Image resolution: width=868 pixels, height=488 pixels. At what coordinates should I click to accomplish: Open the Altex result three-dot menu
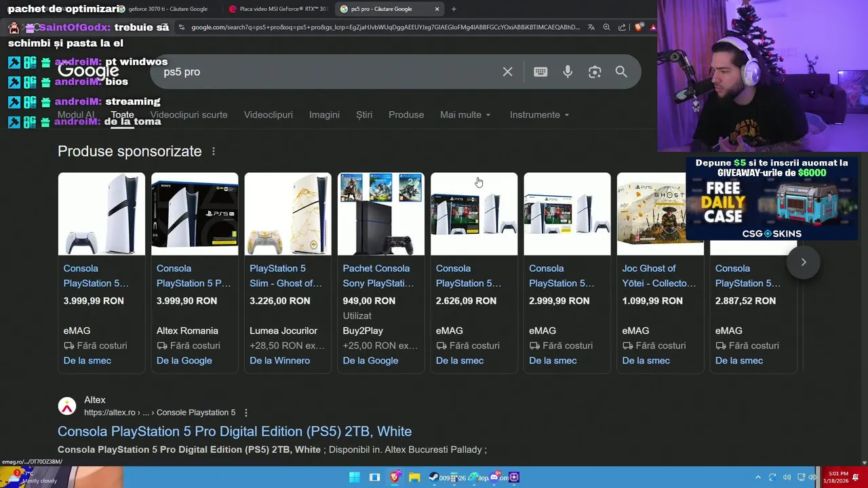point(246,413)
